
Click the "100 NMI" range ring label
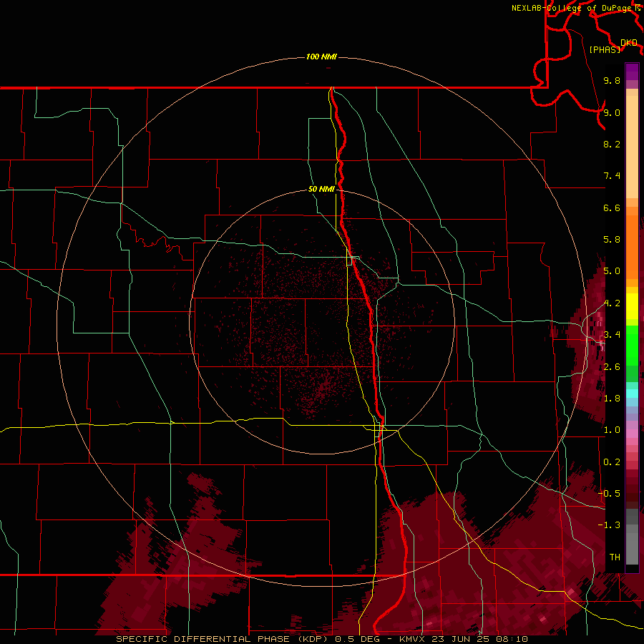tap(321, 57)
